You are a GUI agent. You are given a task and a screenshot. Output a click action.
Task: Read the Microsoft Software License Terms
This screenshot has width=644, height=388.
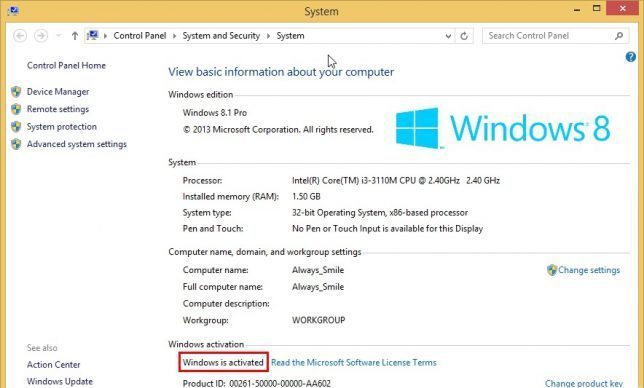pos(354,363)
